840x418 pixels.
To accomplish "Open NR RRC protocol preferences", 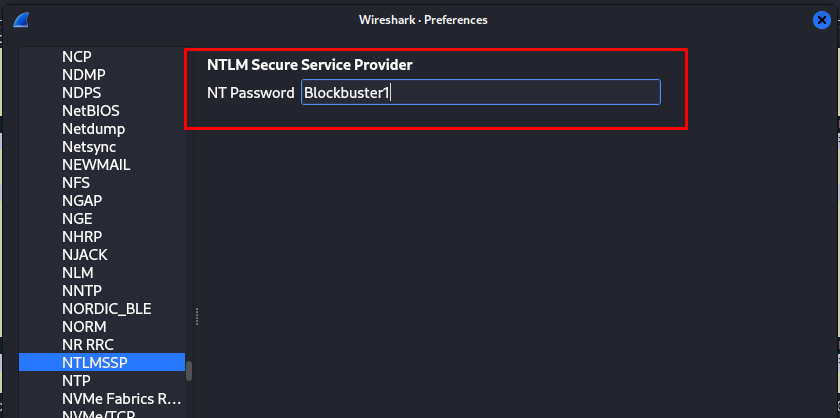I will click(88, 345).
